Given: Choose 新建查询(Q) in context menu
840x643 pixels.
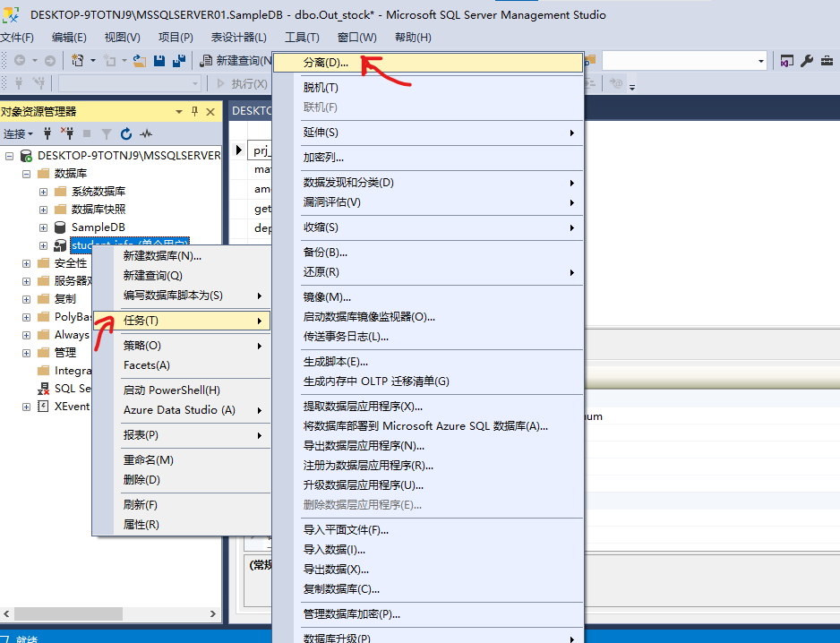Looking at the screenshot, I should coord(182,276).
